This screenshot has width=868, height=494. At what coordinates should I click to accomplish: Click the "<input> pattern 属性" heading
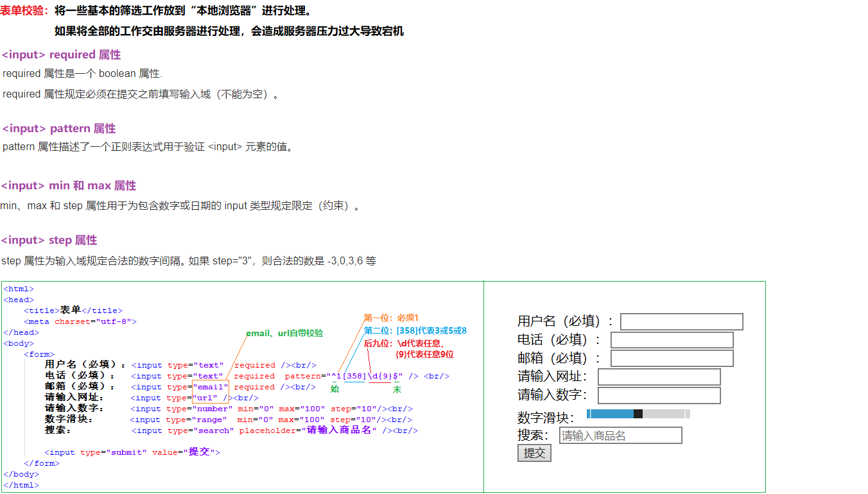coord(58,128)
